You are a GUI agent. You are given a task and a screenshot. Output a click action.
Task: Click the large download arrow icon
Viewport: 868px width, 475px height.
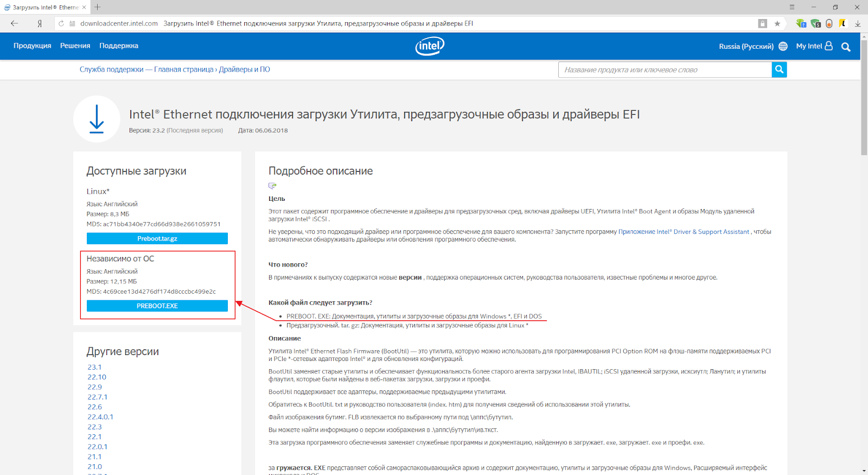pyautogui.click(x=97, y=119)
